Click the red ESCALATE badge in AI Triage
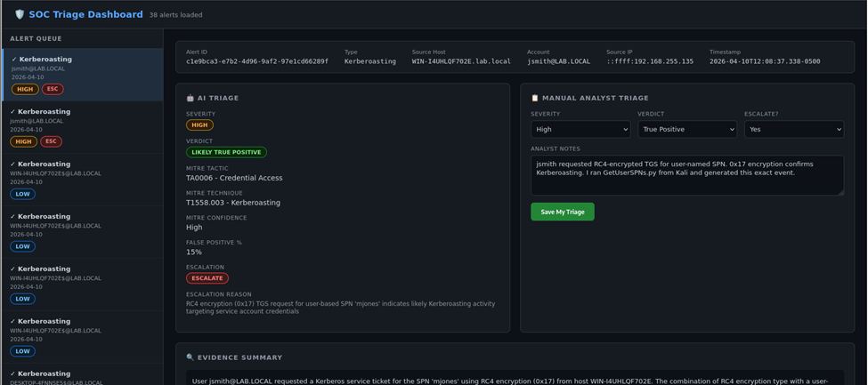 click(x=207, y=278)
